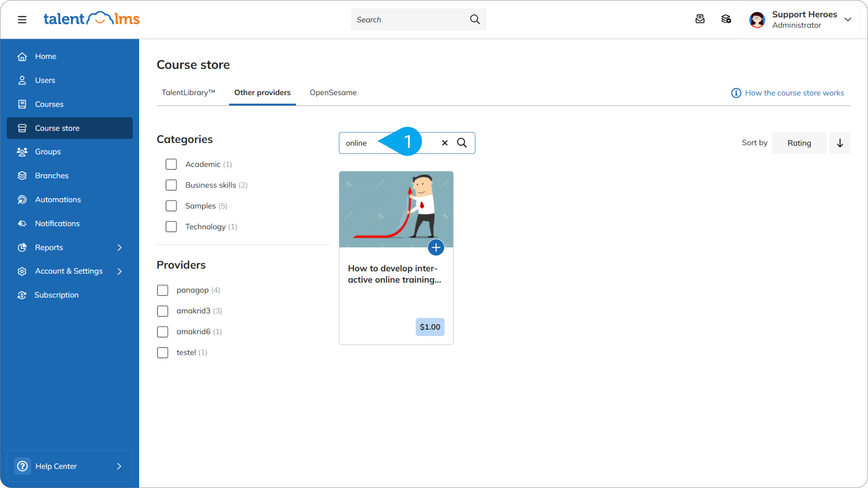868x488 pixels.
Task: Add course with blue plus icon
Action: pyautogui.click(x=436, y=248)
